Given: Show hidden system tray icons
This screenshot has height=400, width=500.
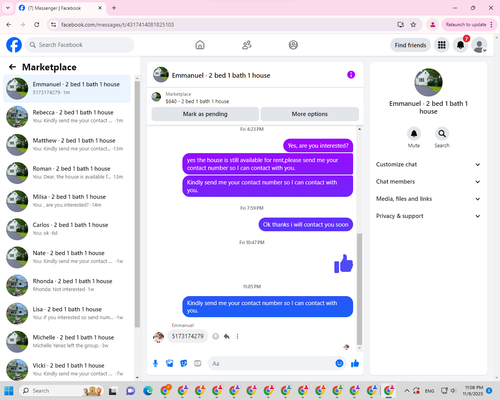Looking at the screenshot, I should 407,391.
